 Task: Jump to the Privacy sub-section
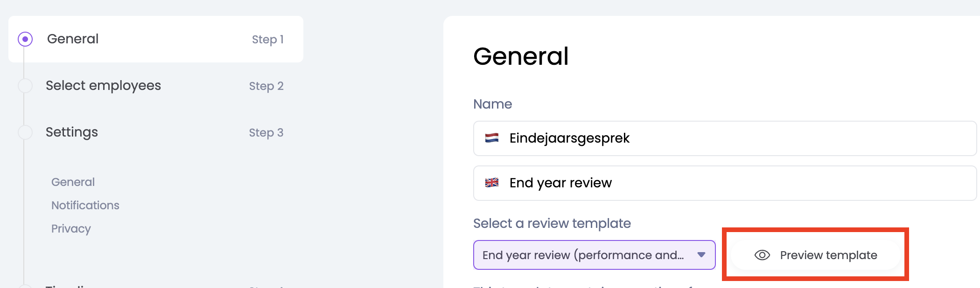[71, 228]
